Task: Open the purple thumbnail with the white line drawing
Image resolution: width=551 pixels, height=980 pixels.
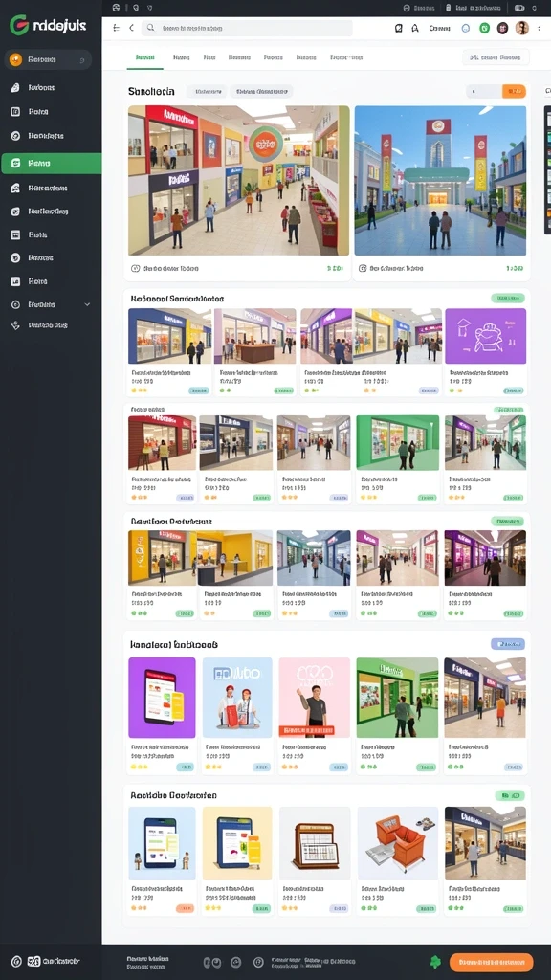Action: (x=485, y=336)
